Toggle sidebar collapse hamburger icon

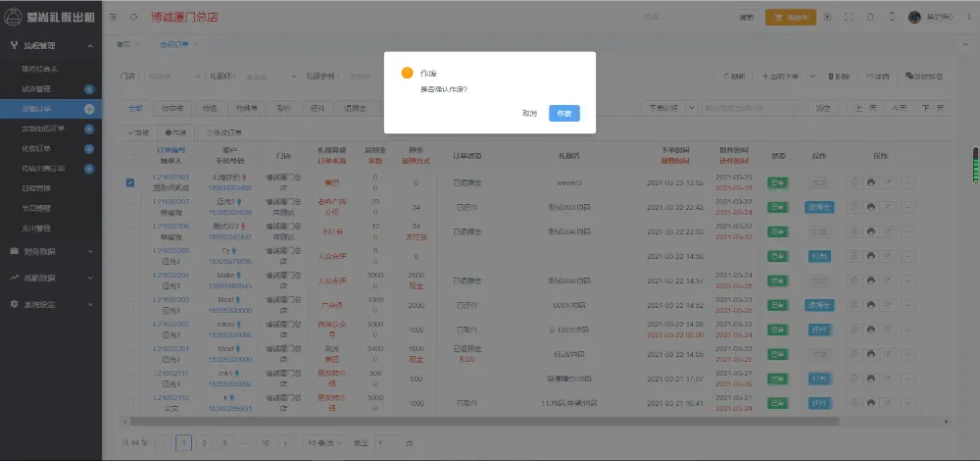point(114,17)
